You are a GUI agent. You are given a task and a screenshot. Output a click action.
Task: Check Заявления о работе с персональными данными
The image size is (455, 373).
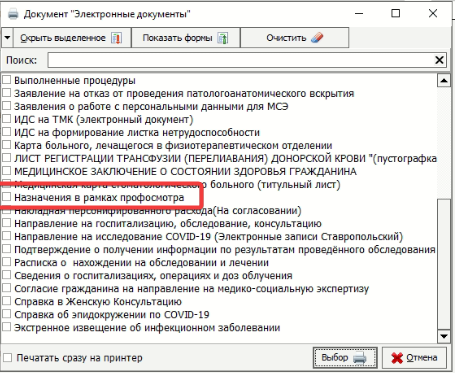pos(7,106)
